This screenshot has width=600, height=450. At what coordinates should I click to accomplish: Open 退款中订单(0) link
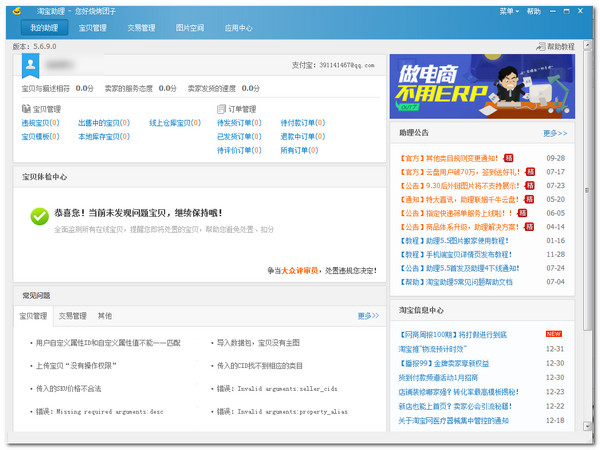tap(303, 137)
